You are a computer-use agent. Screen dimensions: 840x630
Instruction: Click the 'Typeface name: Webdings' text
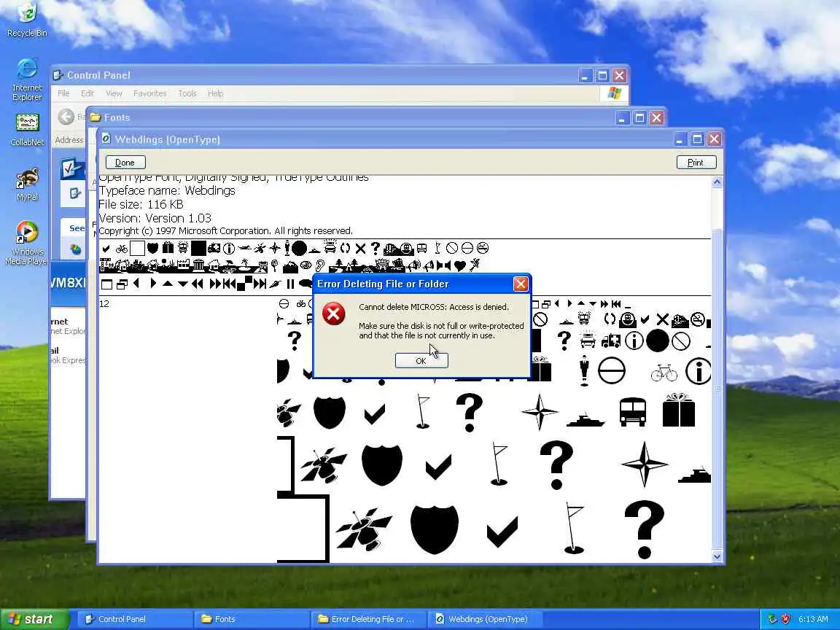tap(166, 191)
